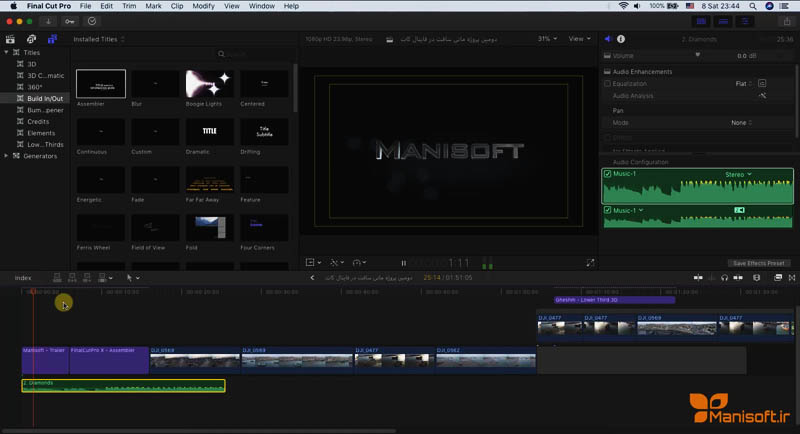Click the connect clip to primary storyline icon
The height and width of the screenshot is (434, 800).
pos(57,278)
